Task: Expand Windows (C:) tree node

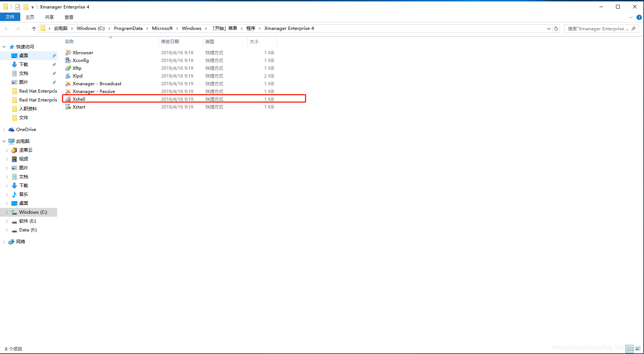Action: click(7, 212)
